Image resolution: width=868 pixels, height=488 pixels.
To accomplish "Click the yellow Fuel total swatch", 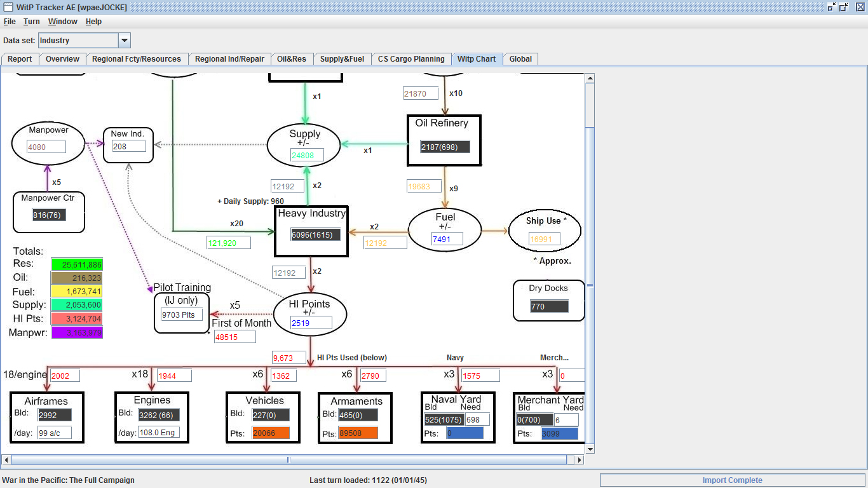I will 77,291.
